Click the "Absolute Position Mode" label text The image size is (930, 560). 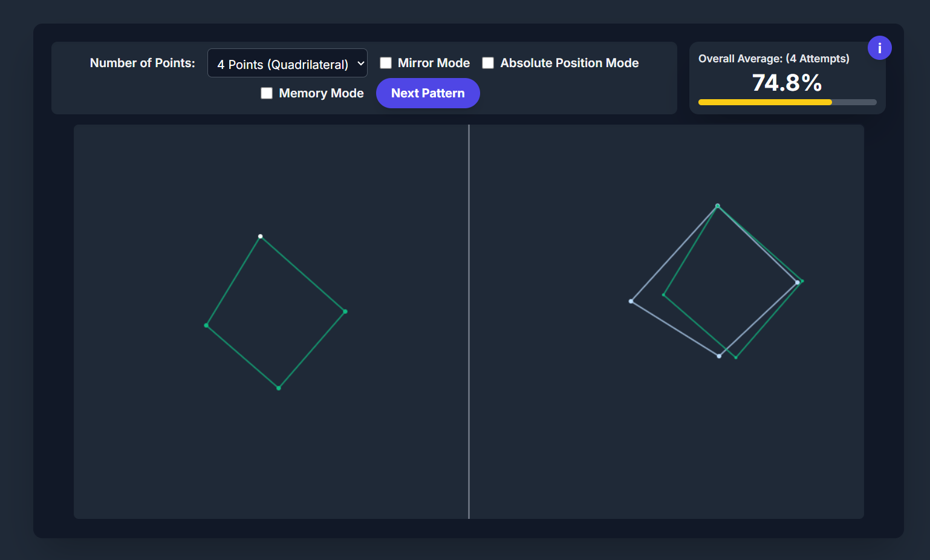pos(570,63)
